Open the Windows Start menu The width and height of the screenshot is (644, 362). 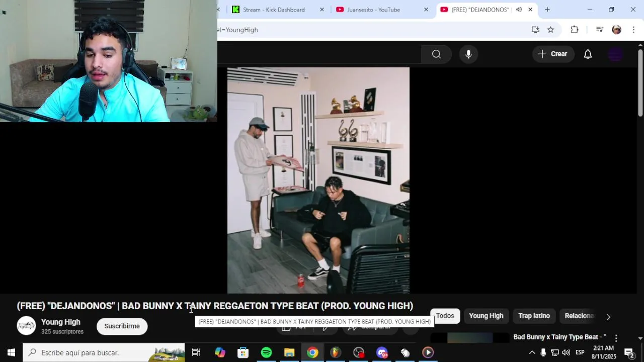(11, 352)
